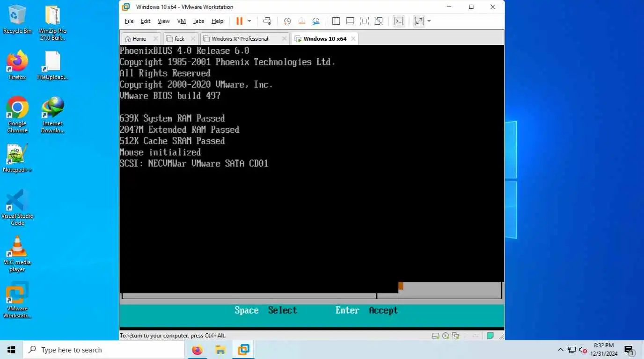Click the 'press Ctrl+Alt' status bar message
644x359 pixels.
[x=173, y=336]
